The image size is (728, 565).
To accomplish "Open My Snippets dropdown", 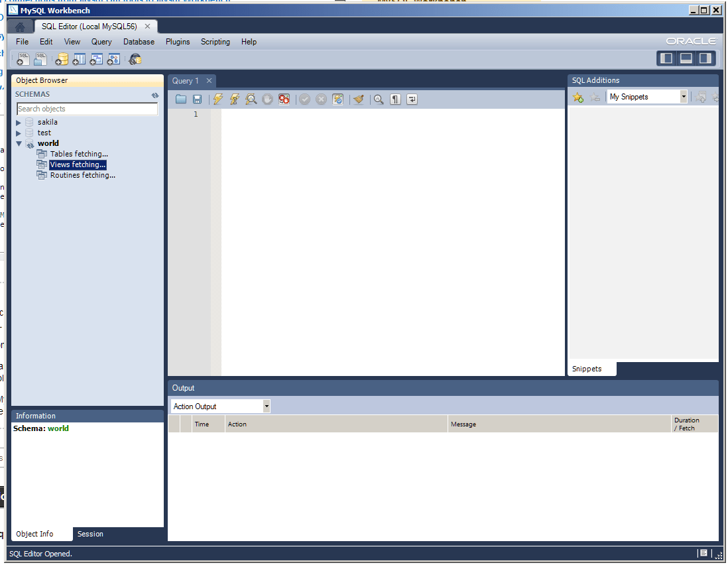I will [684, 97].
